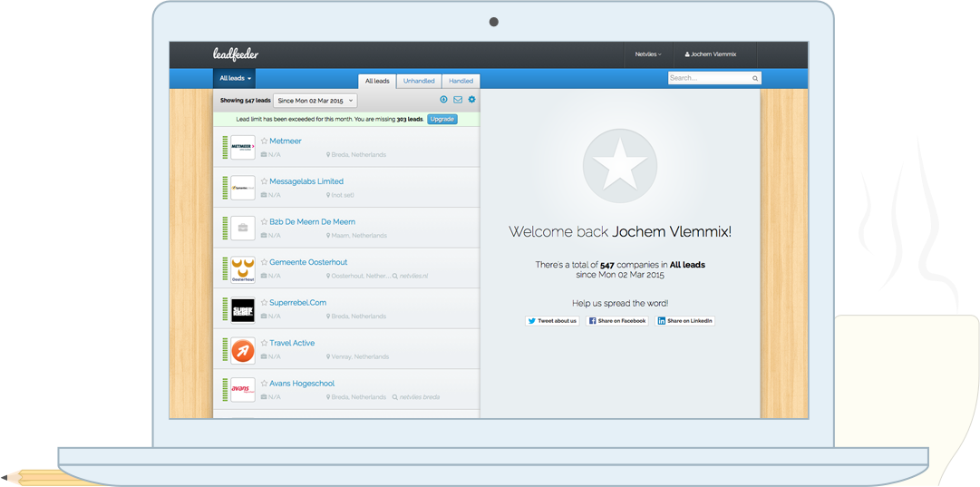Click the Messagelabs Limited company logo
Screen dimensions: 980x487
click(242, 188)
